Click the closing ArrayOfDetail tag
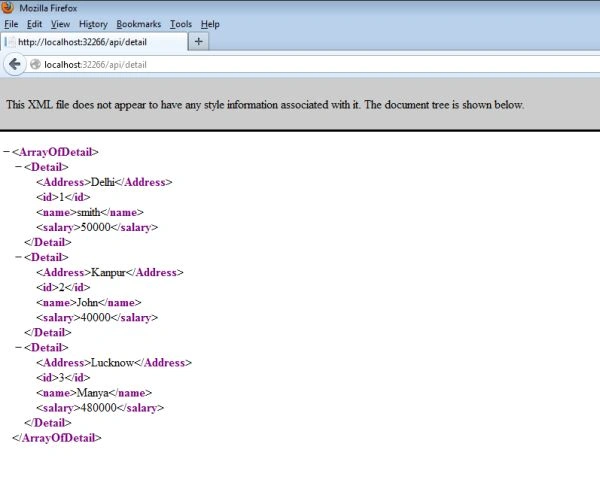The width and height of the screenshot is (600, 483). coord(57,438)
